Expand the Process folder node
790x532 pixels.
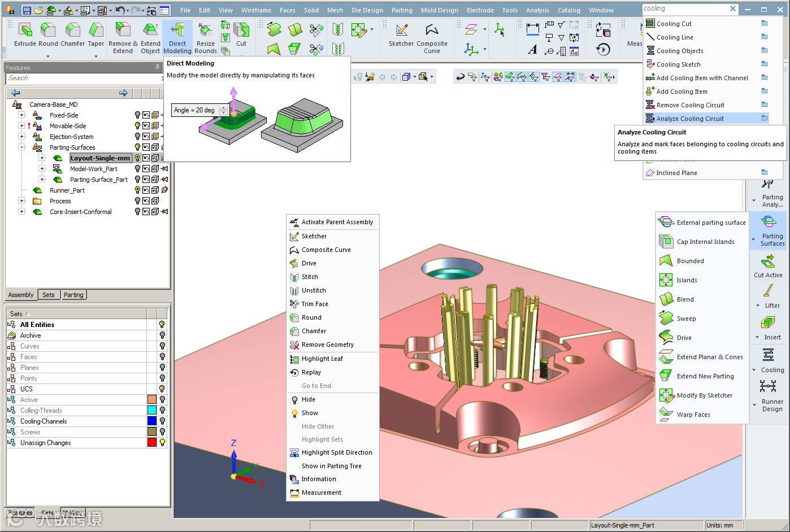(21, 201)
